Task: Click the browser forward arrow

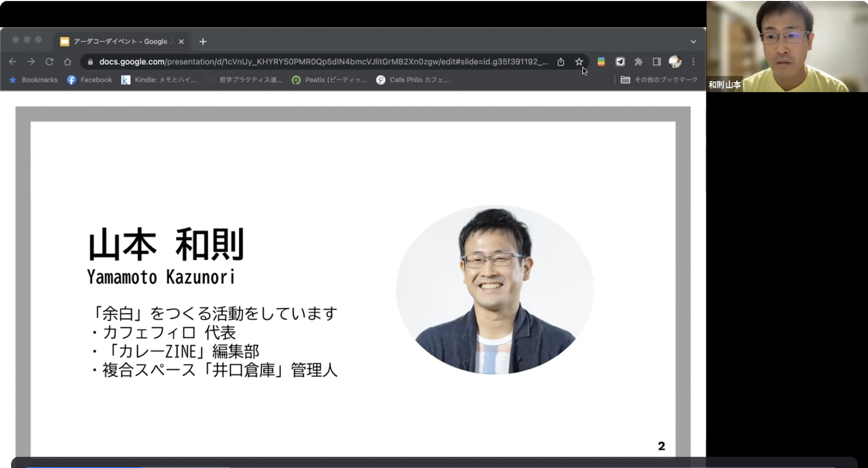Action: point(31,62)
